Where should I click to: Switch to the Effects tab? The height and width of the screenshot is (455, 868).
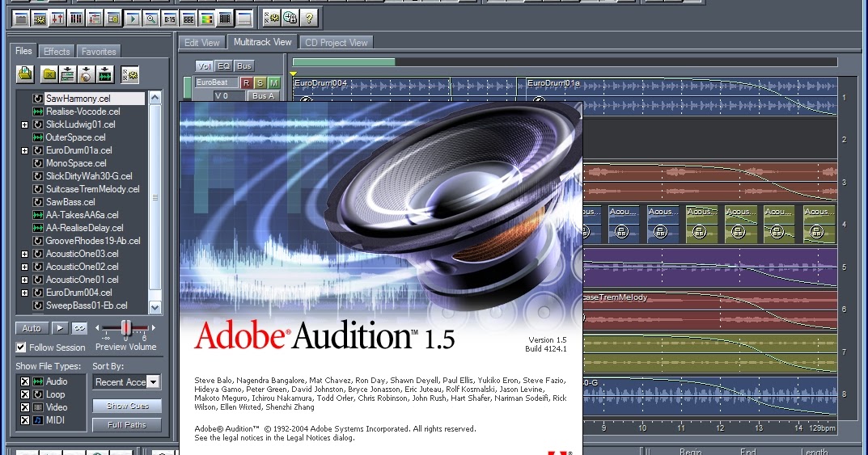coord(57,52)
